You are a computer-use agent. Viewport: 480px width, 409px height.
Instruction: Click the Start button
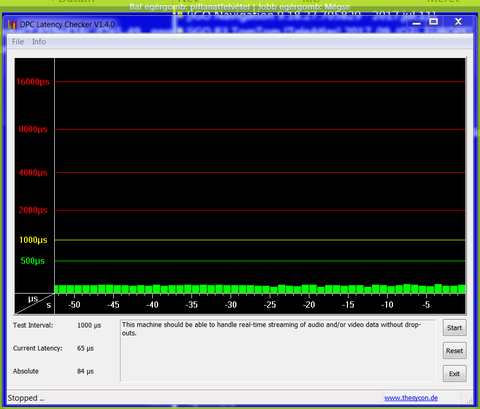454,328
